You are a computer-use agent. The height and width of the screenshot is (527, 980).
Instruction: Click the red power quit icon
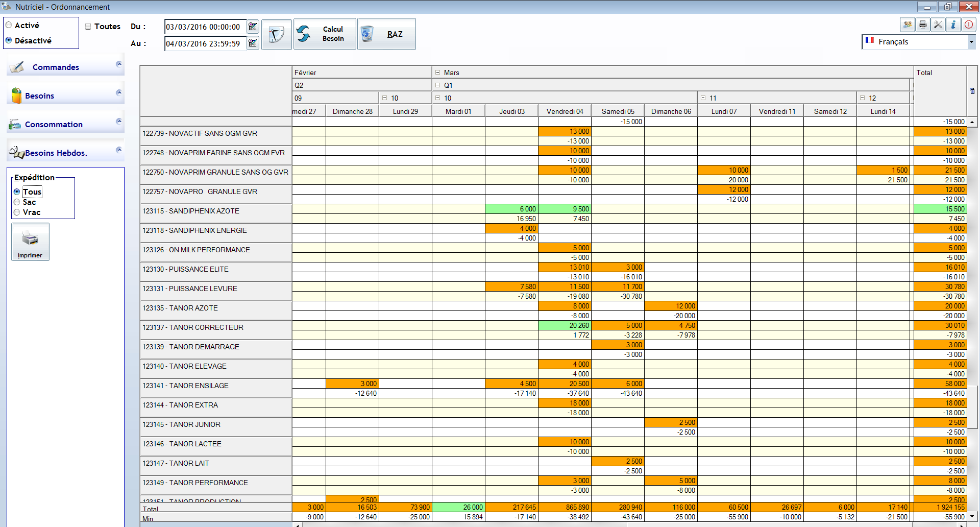point(968,25)
